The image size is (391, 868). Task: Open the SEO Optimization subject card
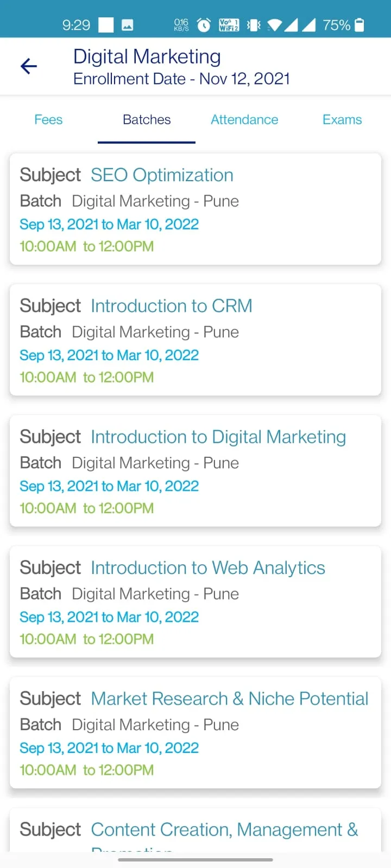(195, 209)
